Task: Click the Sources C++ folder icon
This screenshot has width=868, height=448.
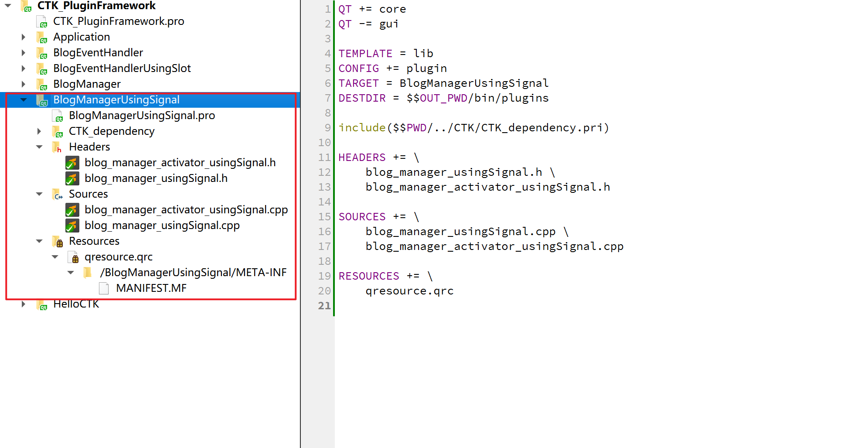Action: pos(58,194)
